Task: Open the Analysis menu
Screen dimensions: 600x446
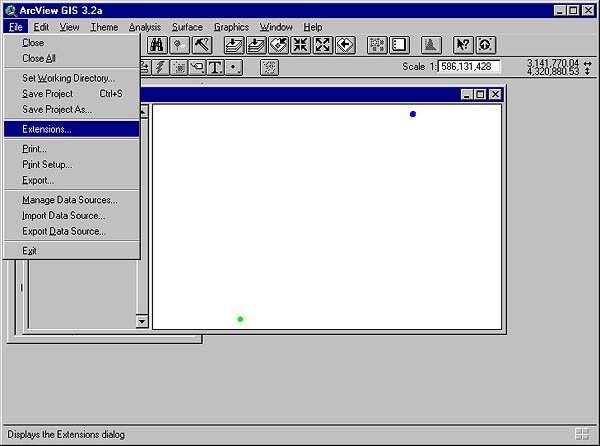Action: pos(145,27)
